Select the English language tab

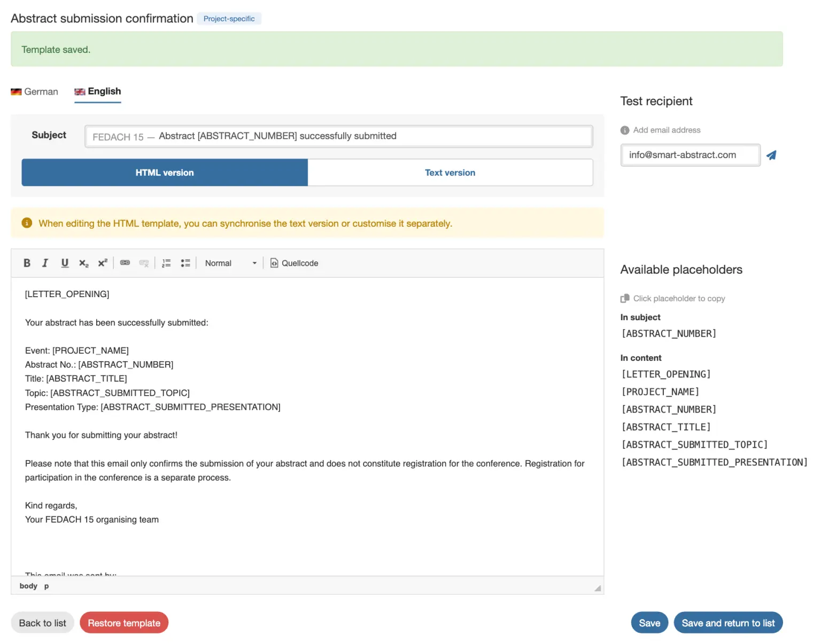coord(98,91)
